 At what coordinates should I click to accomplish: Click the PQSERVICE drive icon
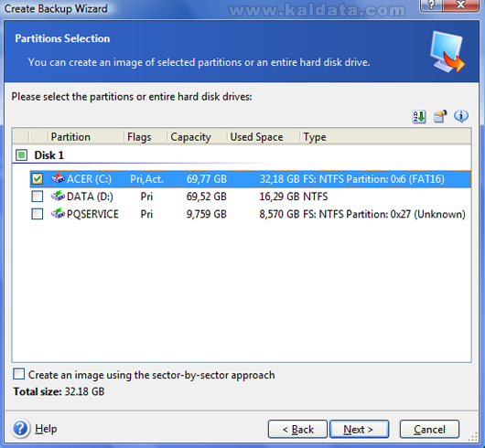58,214
